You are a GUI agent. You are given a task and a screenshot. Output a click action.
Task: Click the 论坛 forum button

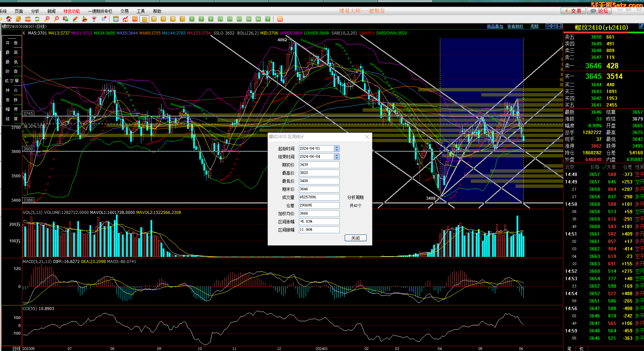[599, 11]
